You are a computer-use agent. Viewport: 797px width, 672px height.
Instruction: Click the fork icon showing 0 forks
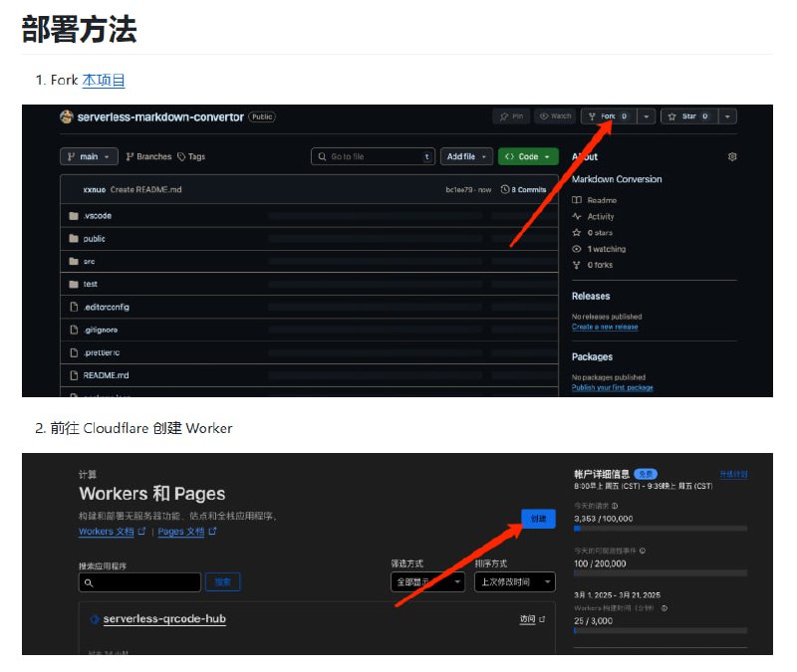[x=578, y=265]
